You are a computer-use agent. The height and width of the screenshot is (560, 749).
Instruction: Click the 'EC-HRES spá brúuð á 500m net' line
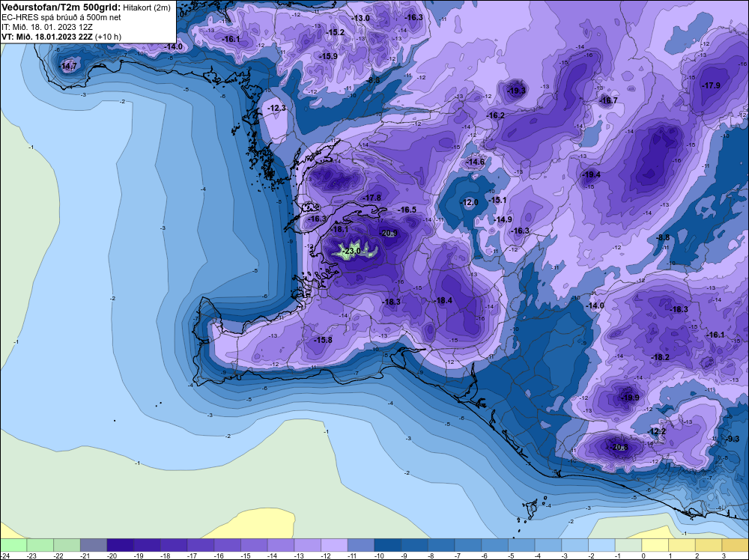pos(55,17)
